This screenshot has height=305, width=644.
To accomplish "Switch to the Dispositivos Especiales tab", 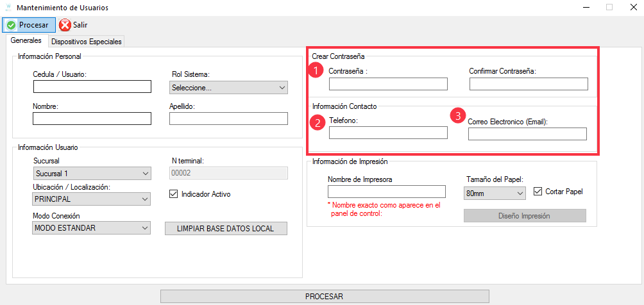I will pyautogui.click(x=86, y=42).
